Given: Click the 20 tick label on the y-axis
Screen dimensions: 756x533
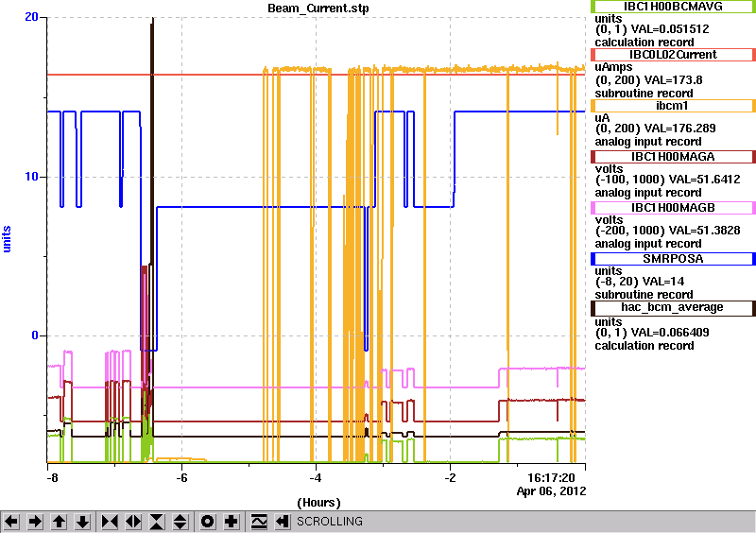Looking at the screenshot, I should pyautogui.click(x=31, y=17).
